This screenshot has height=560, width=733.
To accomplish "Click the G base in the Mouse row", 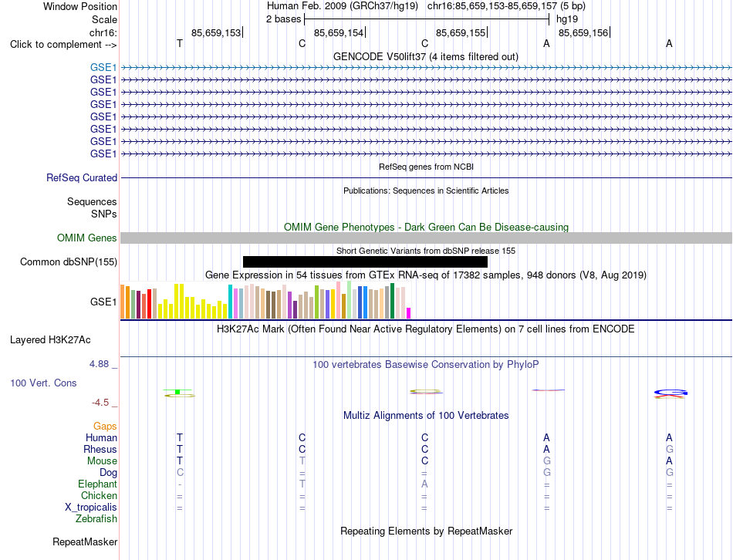I will coord(546,461).
